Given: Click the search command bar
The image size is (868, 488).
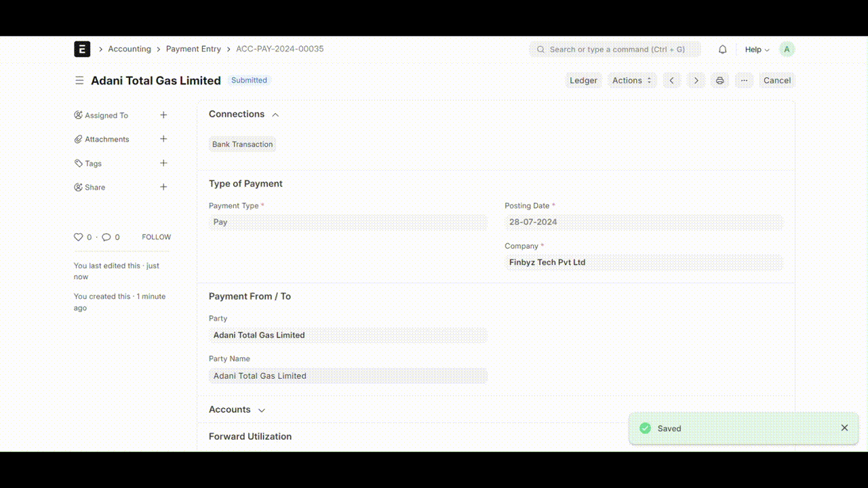Looking at the screenshot, I should (x=614, y=49).
